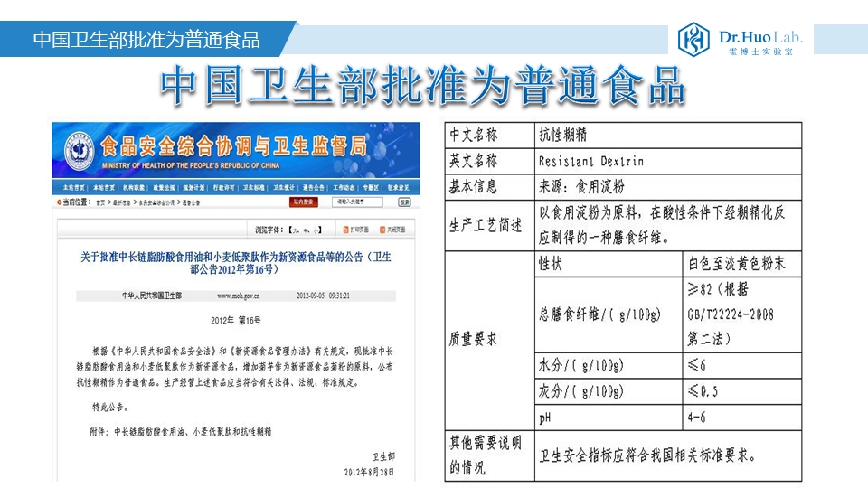Click the www.moh.gov.cn source text

pos(239,296)
